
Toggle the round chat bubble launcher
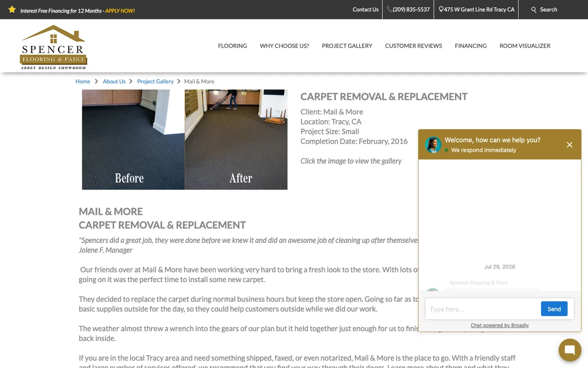569,350
